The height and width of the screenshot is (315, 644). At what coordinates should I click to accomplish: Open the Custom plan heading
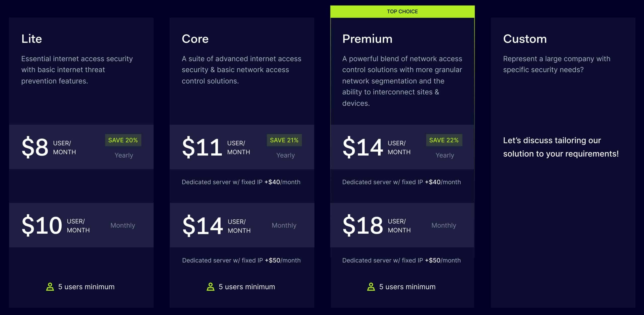525,39
